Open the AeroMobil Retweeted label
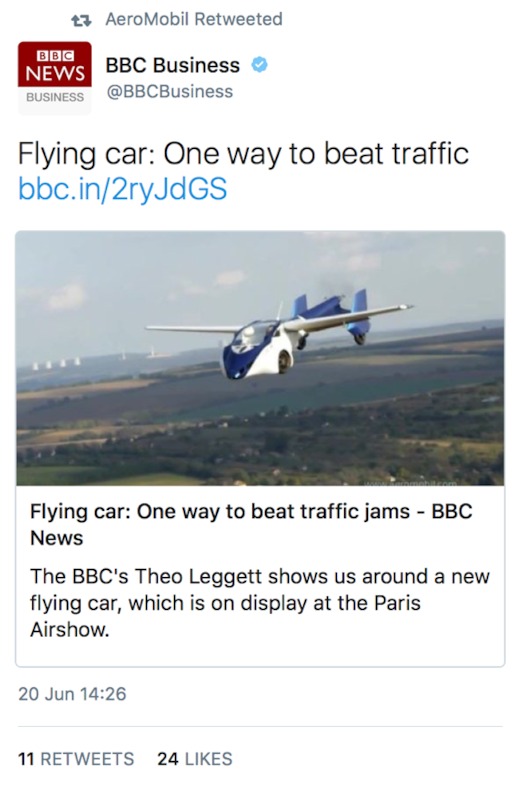Viewport: 522px width, 786px height. point(194,19)
